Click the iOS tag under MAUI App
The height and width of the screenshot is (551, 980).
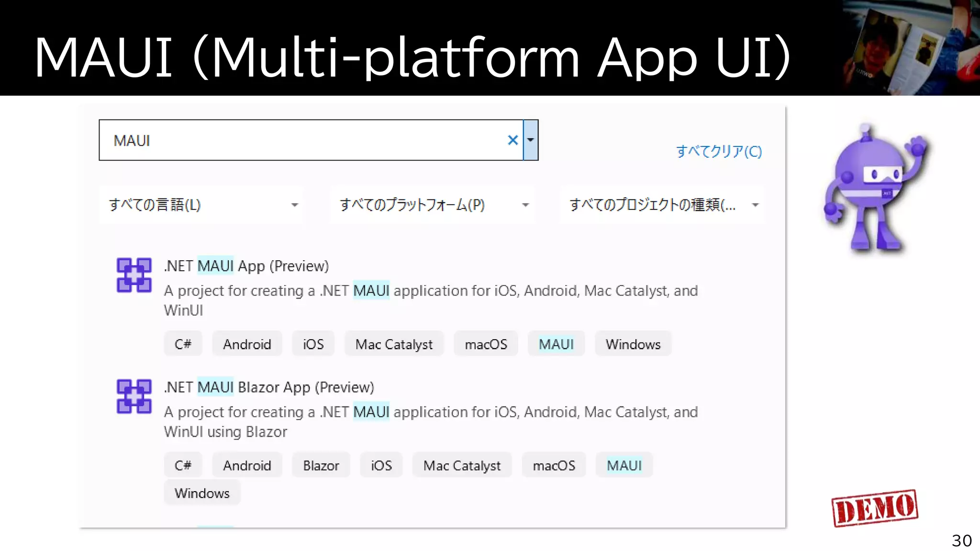point(313,344)
